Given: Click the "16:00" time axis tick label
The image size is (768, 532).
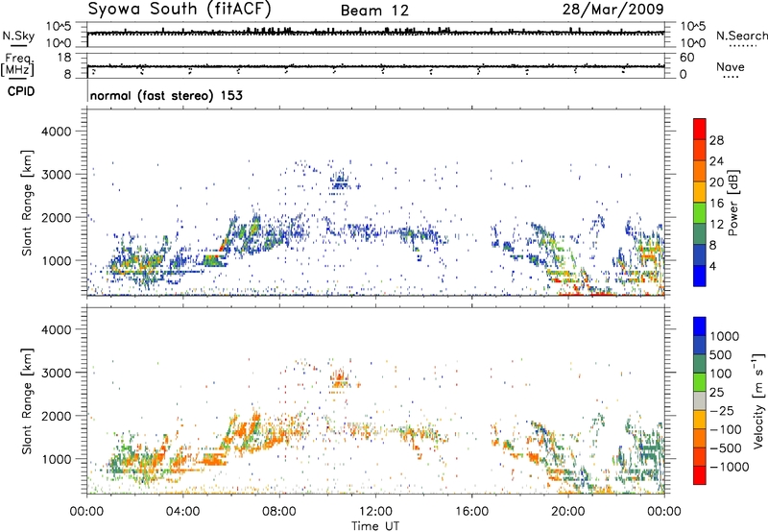Looking at the screenshot, I should [471, 512].
